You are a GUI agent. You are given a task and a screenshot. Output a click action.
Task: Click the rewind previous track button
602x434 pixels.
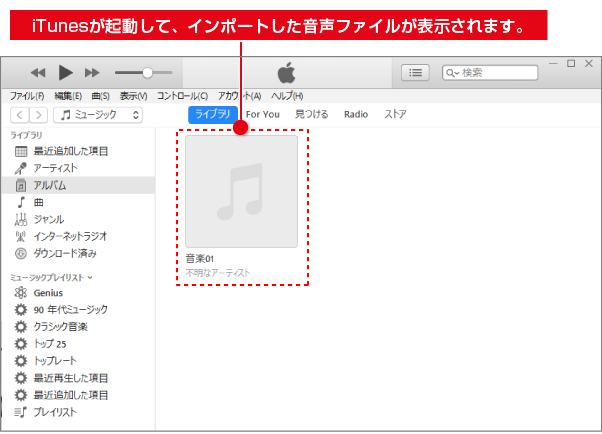pos(38,73)
